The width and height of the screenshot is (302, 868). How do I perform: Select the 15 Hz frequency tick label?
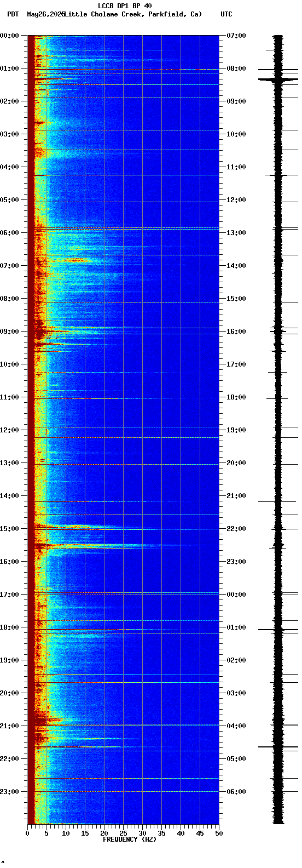click(x=85, y=833)
